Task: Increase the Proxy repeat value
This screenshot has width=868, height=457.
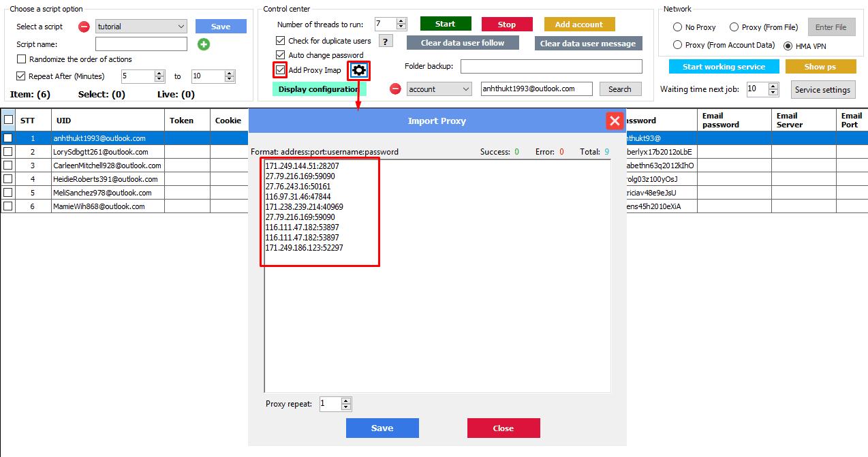Action: (346, 401)
